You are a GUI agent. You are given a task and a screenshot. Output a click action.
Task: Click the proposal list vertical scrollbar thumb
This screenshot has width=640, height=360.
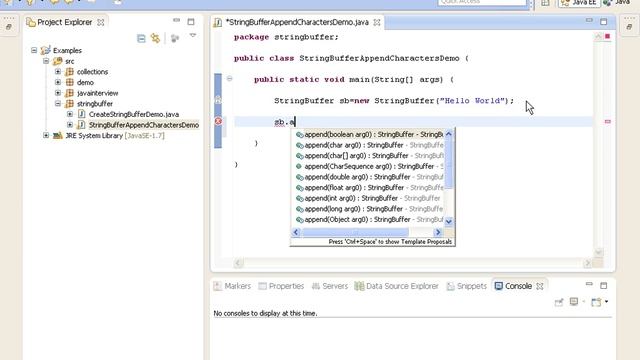449,164
